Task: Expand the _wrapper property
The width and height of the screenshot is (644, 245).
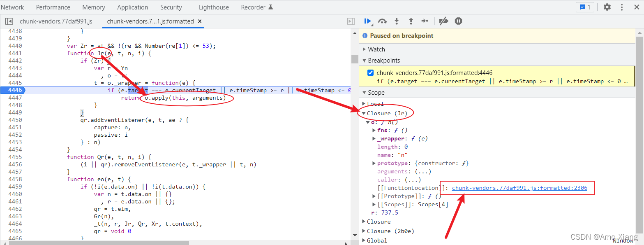Action: (x=374, y=139)
